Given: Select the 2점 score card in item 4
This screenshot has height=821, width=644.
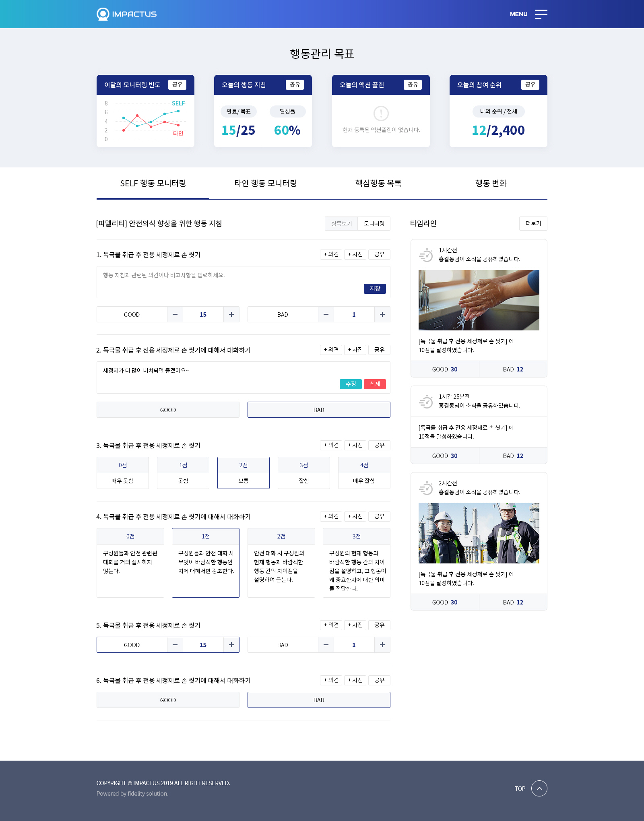Looking at the screenshot, I should point(281,562).
